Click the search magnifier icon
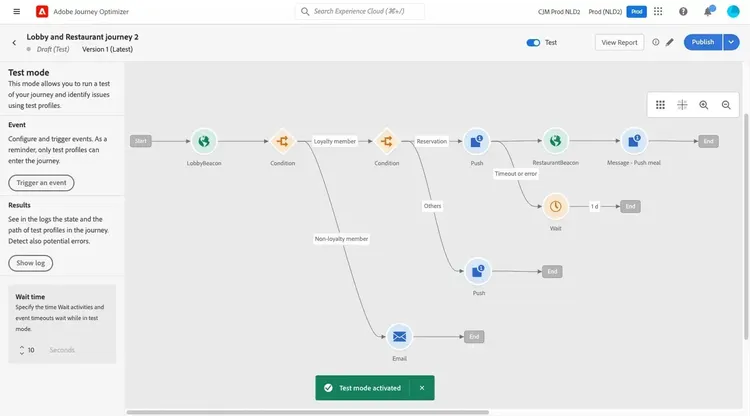750x416 pixels. 305,11
